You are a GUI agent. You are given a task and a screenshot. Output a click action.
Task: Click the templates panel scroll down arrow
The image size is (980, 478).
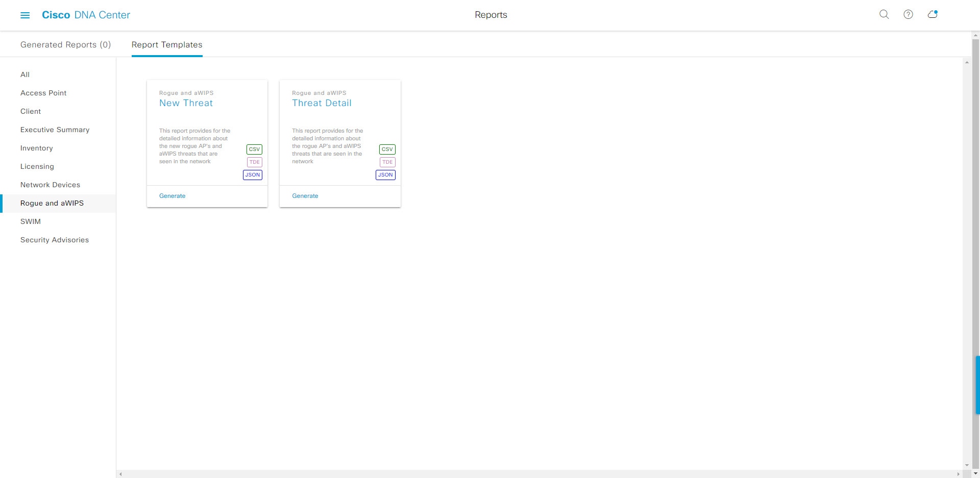pyautogui.click(x=967, y=465)
